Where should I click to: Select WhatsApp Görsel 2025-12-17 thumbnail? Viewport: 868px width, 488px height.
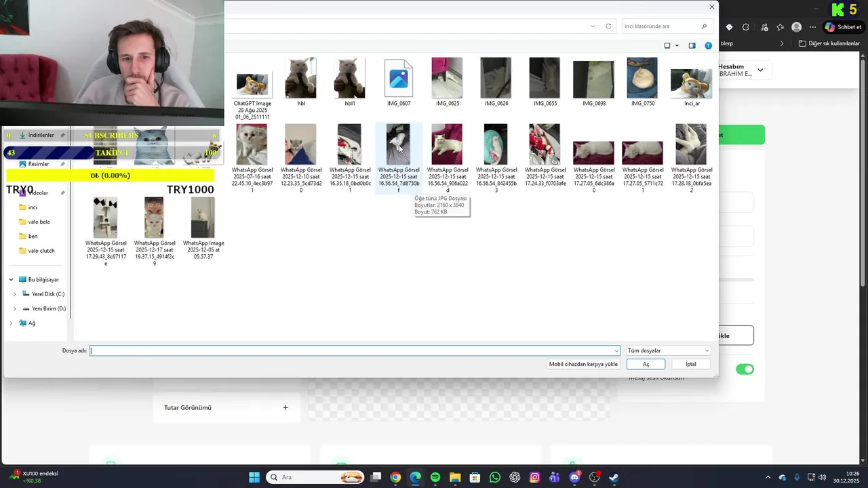pyautogui.click(x=154, y=218)
